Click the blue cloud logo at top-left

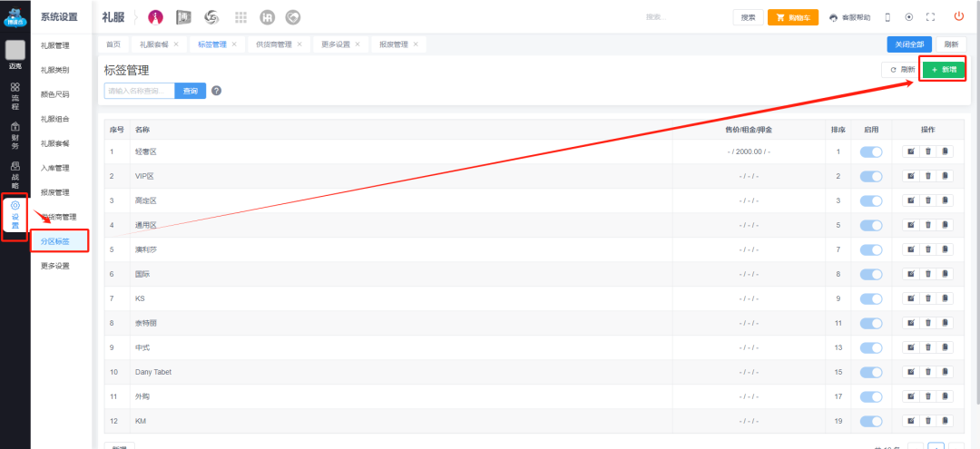click(15, 17)
